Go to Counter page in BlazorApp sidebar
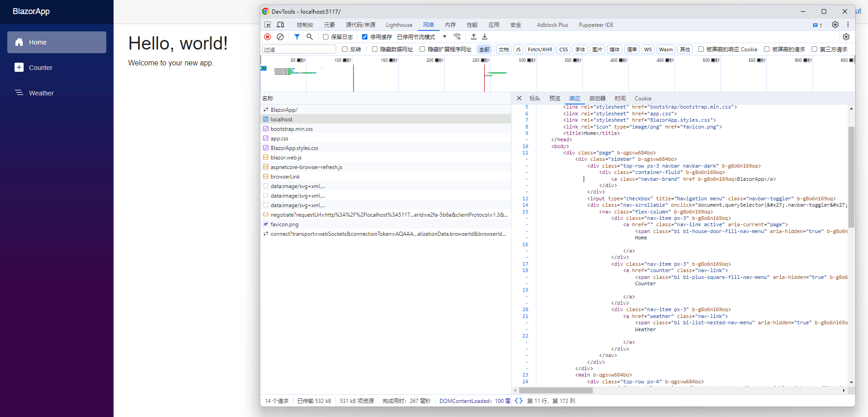The height and width of the screenshot is (417, 868). 57,68
